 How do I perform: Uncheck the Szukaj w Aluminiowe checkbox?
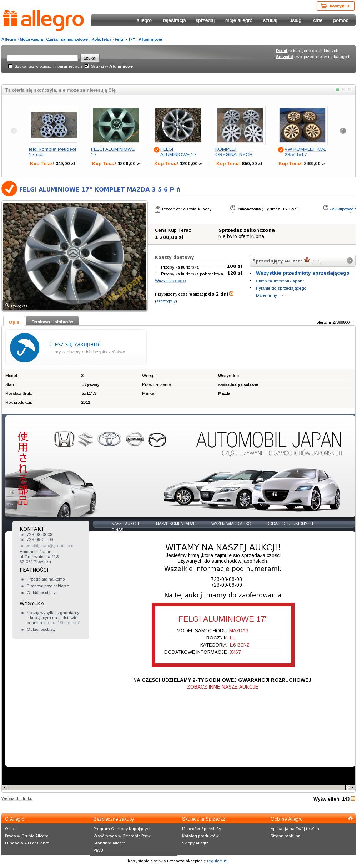pos(87,66)
